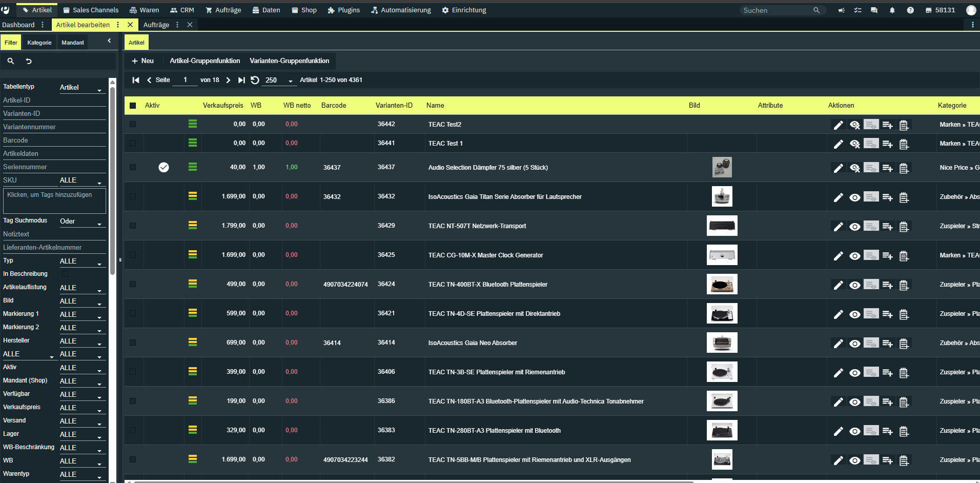The width and height of the screenshot is (980, 483).
Task: Open the Tabellentyp dropdown
Action: point(81,88)
